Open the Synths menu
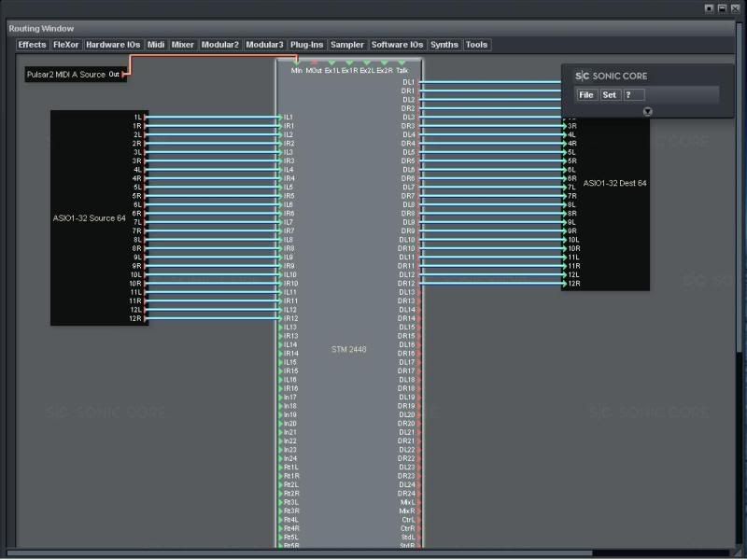 click(x=444, y=45)
